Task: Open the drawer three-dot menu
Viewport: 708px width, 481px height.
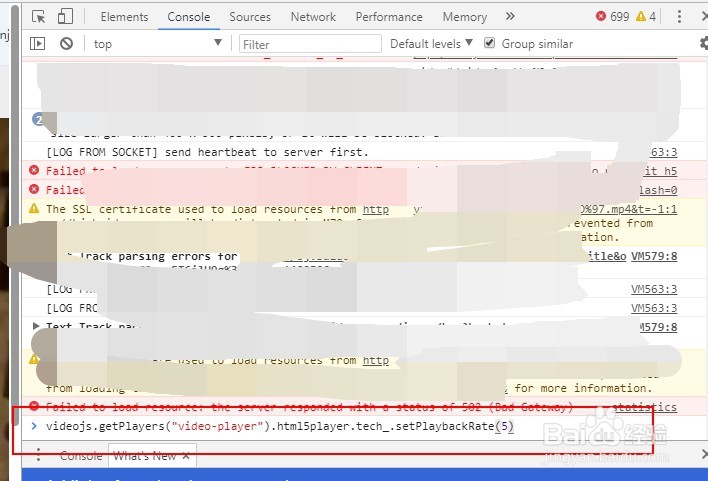Action: (x=38, y=455)
